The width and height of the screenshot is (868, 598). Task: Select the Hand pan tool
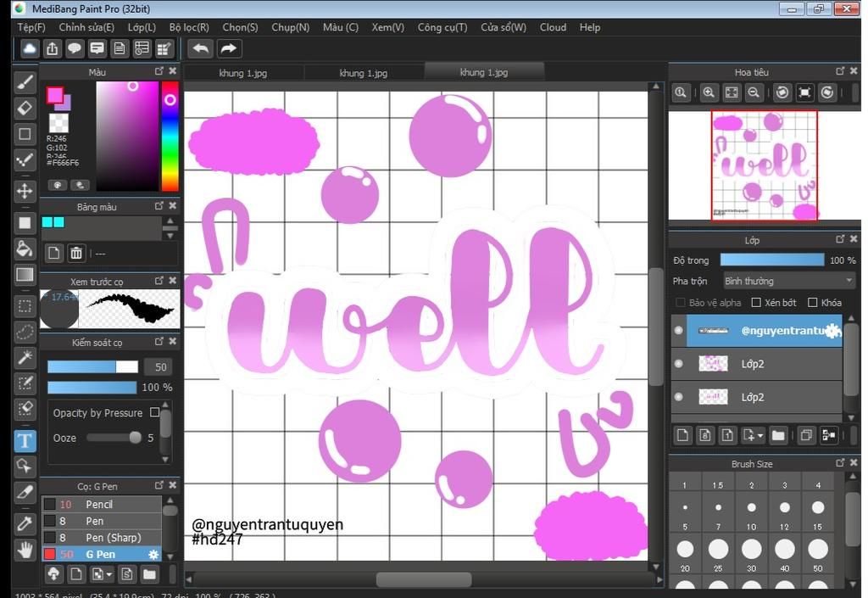click(x=25, y=550)
